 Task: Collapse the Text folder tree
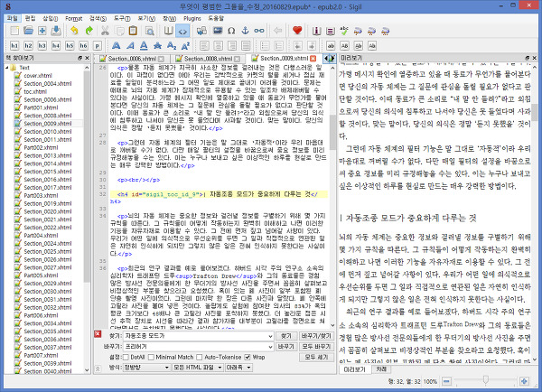[x=7, y=68]
